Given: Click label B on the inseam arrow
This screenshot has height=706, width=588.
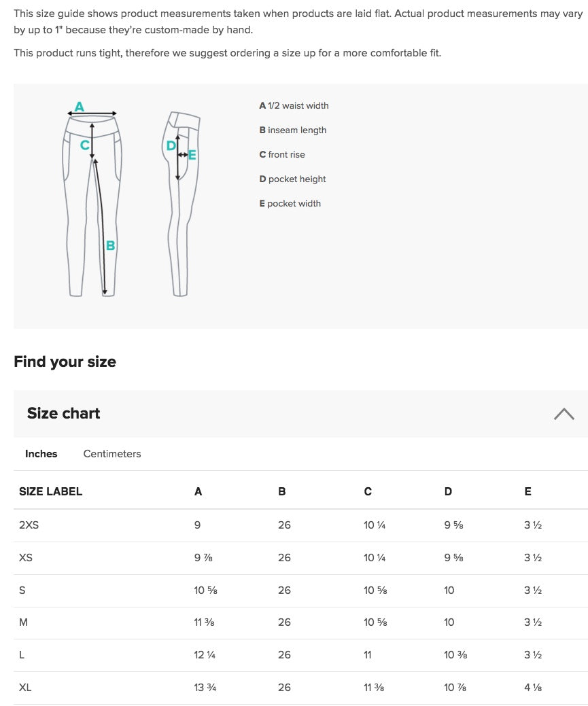Looking at the screenshot, I should click(111, 245).
